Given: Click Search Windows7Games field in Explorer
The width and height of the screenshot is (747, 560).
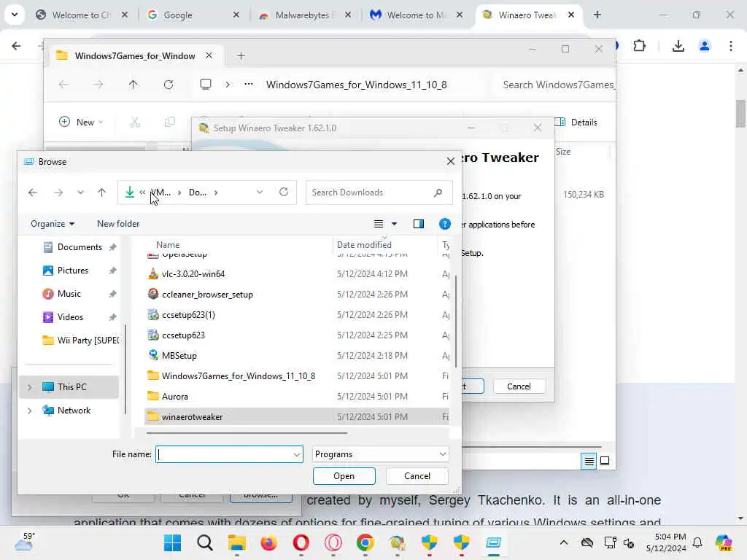Looking at the screenshot, I should [x=557, y=85].
